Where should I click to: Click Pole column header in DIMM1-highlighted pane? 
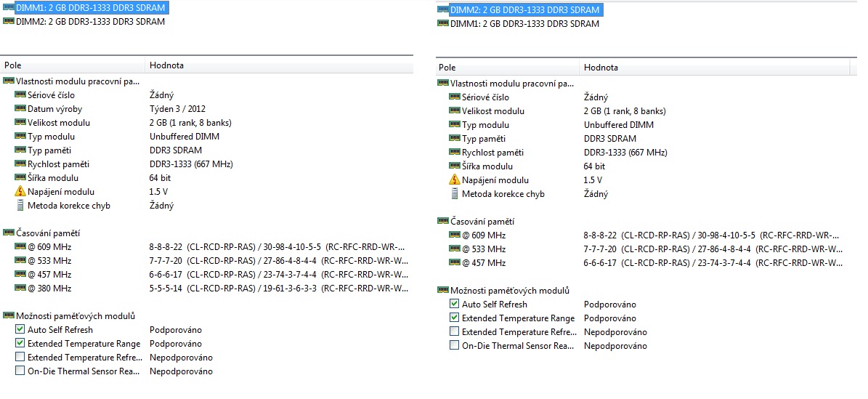pos(73,65)
